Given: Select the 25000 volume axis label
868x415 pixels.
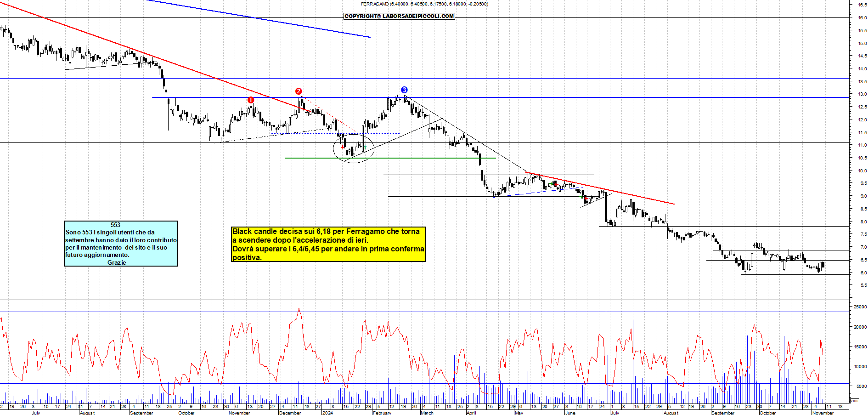Looking at the screenshot, I should coord(860,307).
